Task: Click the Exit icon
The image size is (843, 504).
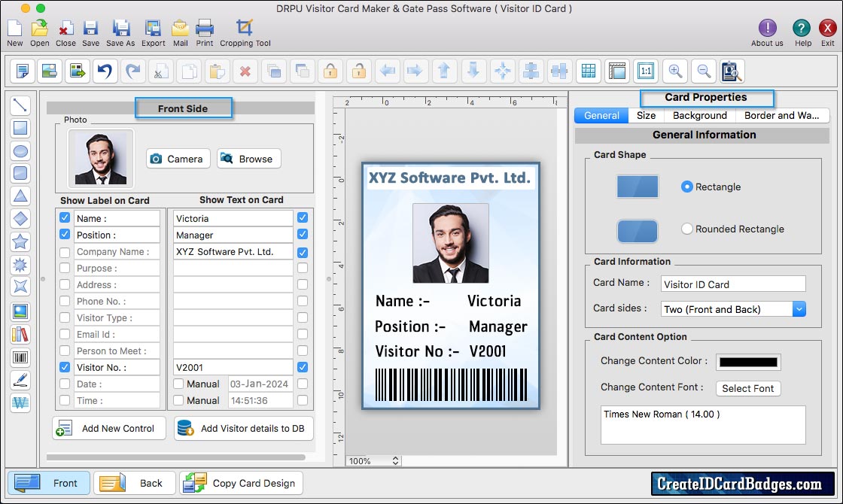Action: click(827, 28)
